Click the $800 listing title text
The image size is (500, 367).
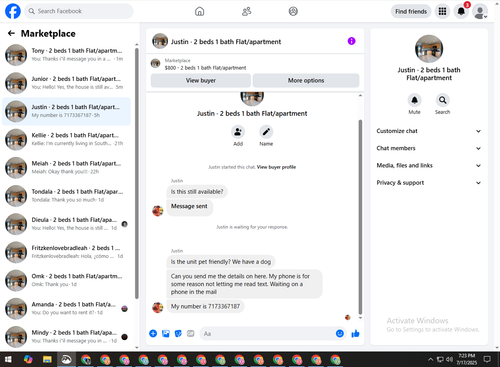point(205,68)
